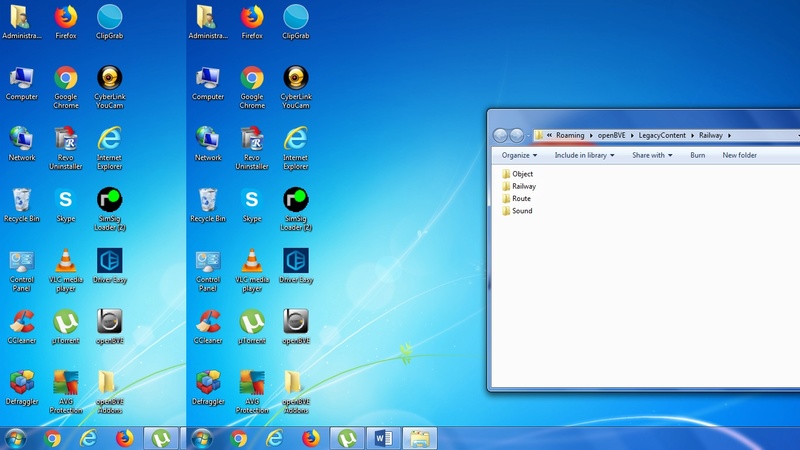Expand the « chevron in the address bar
Viewport: 800px width, 450px height.
pyautogui.click(x=549, y=135)
